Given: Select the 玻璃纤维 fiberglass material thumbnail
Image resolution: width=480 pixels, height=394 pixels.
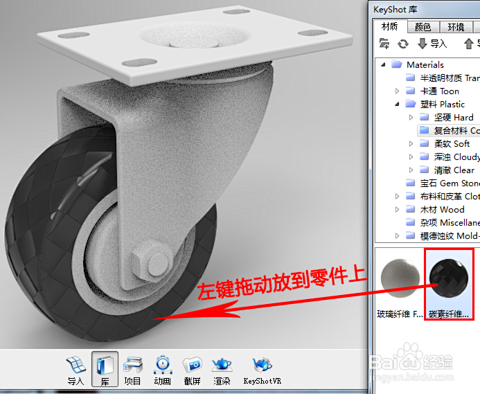Looking at the screenshot, I should (400, 284).
